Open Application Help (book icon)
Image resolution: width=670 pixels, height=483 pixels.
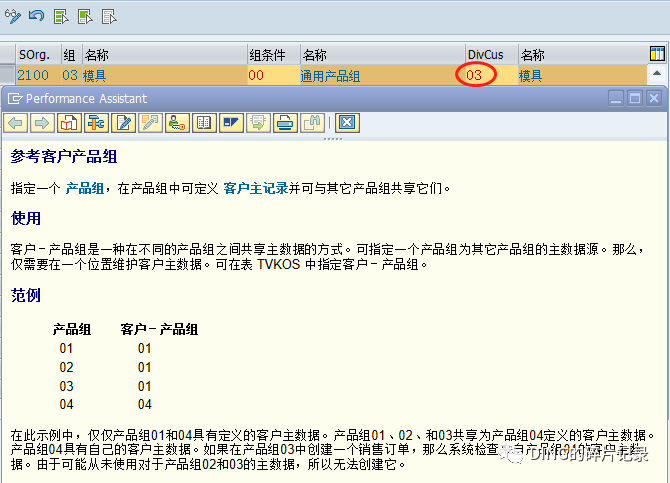(x=69, y=123)
